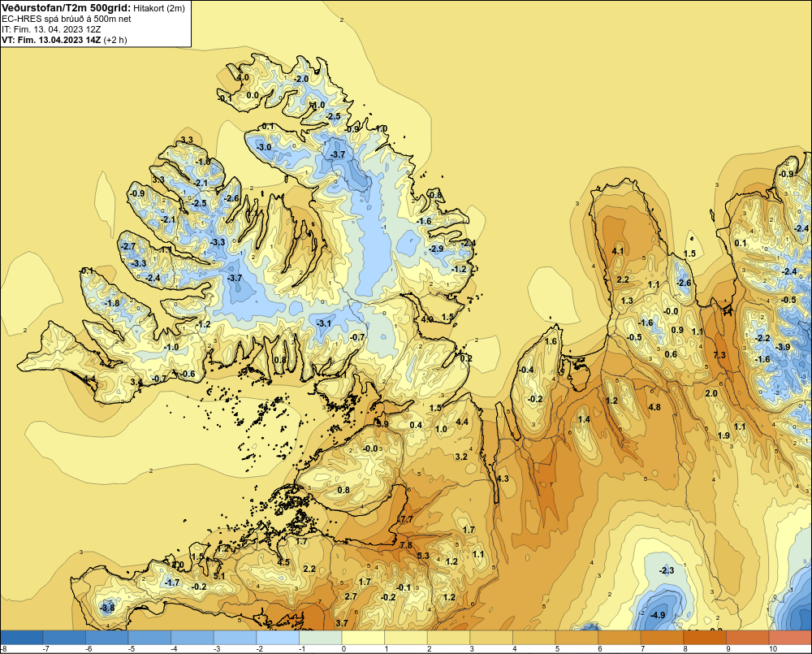
Task: Click the "7.3" temperature value
Action: coord(719,355)
